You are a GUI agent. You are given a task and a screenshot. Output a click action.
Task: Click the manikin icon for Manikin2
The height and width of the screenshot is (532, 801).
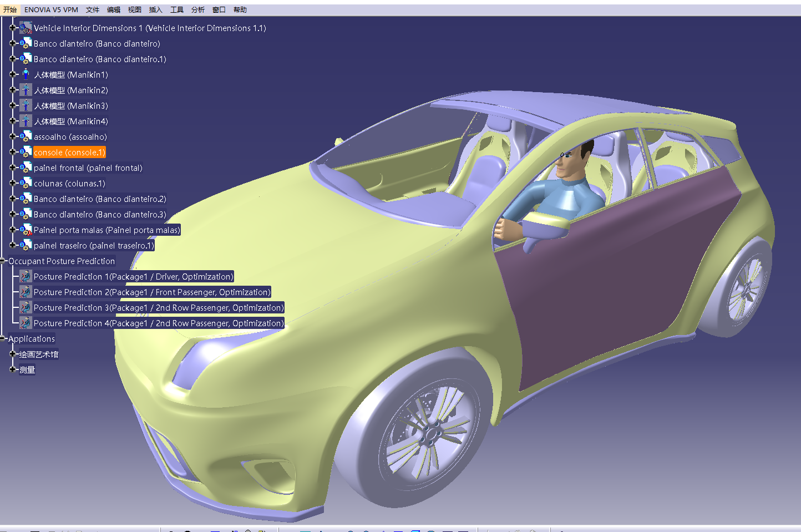point(26,90)
